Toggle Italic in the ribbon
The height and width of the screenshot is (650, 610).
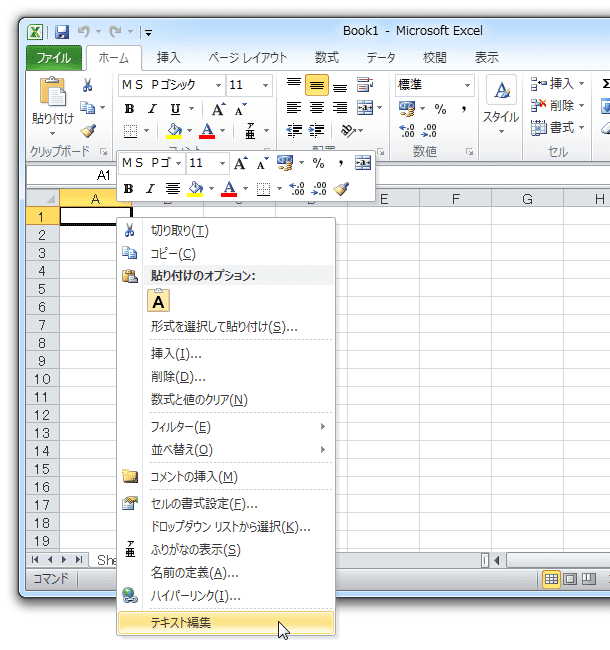click(x=152, y=109)
